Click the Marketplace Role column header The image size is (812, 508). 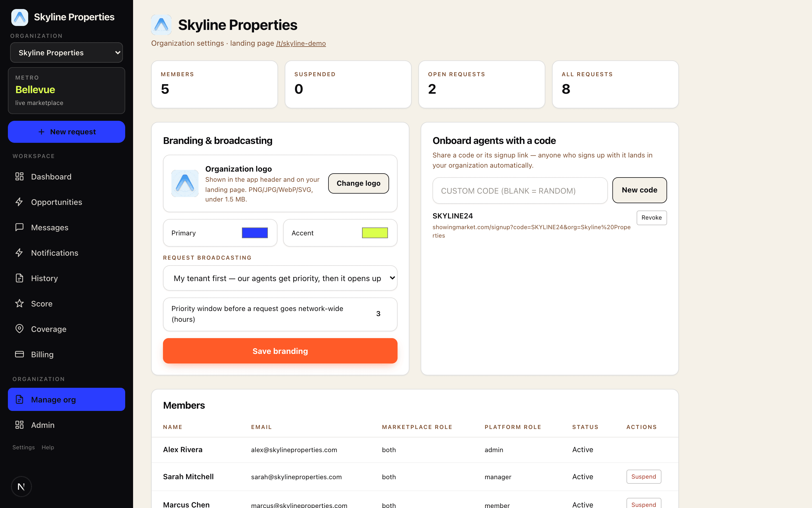[417, 427]
